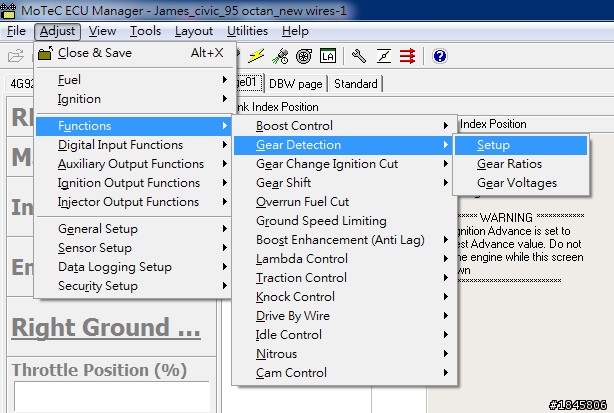
Task: Open the Utilities menu
Action: pyautogui.click(x=247, y=31)
